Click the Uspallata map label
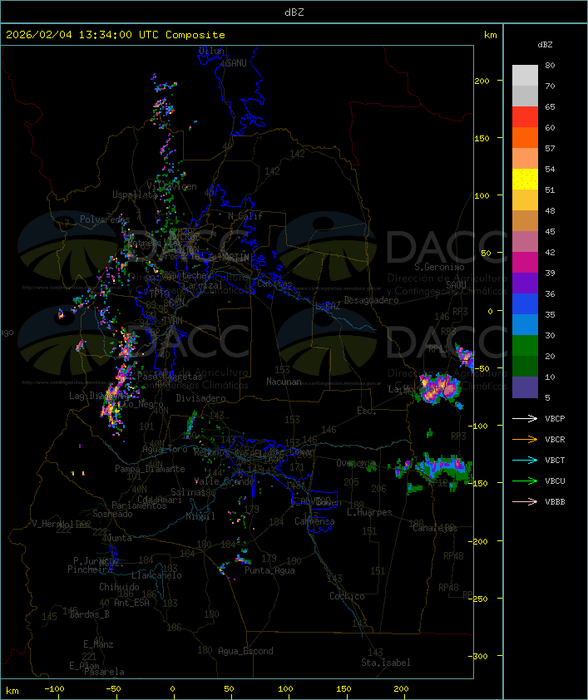Screen dimensions: 588x700 (135, 195)
